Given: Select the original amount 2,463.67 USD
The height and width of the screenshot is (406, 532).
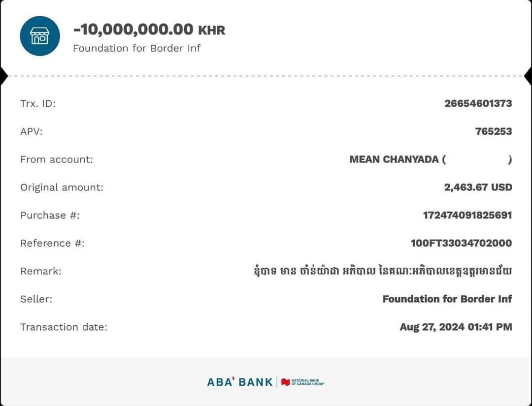Looking at the screenshot, I should point(478,187).
